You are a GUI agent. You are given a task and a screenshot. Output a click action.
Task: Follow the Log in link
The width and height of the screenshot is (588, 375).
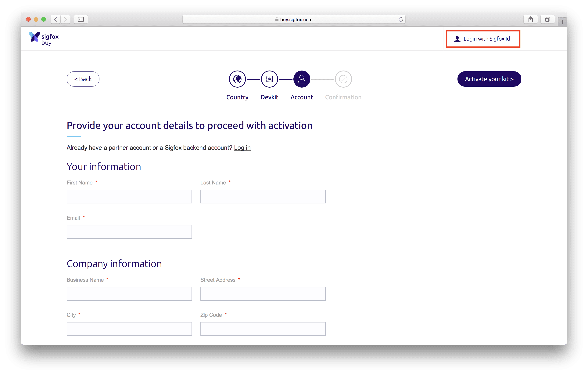(x=242, y=148)
